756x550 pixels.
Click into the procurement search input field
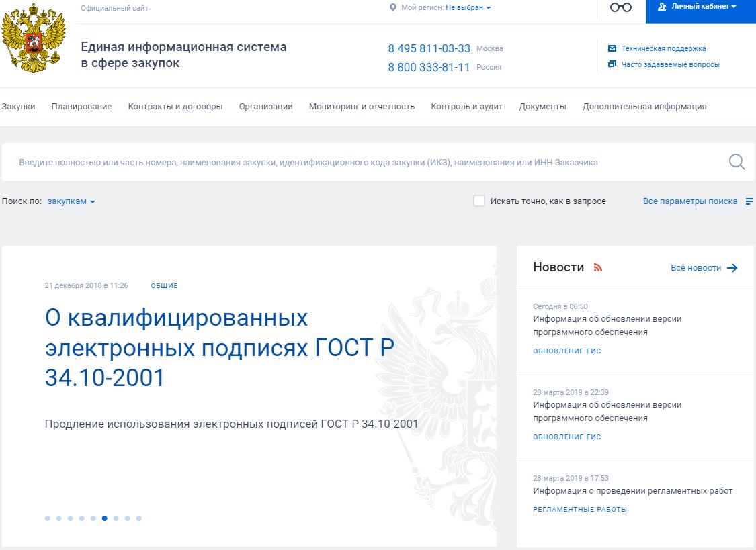[363, 162]
